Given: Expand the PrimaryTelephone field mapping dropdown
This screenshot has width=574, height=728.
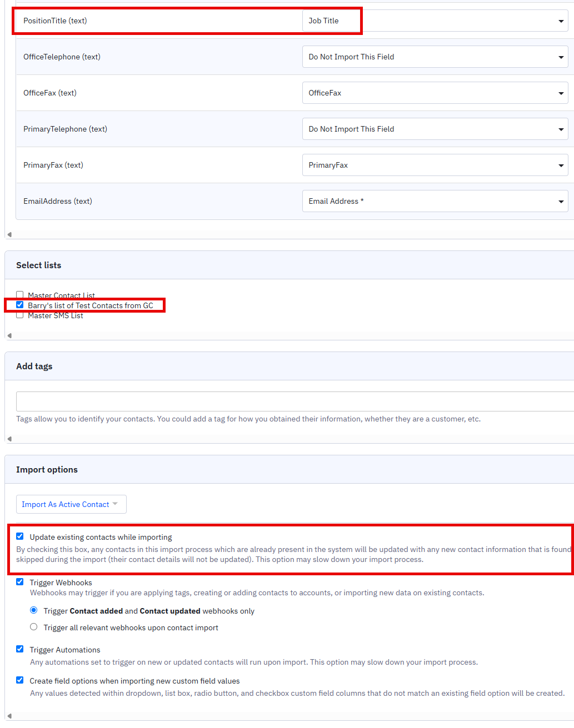Looking at the screenshot, I should [435, 129].
